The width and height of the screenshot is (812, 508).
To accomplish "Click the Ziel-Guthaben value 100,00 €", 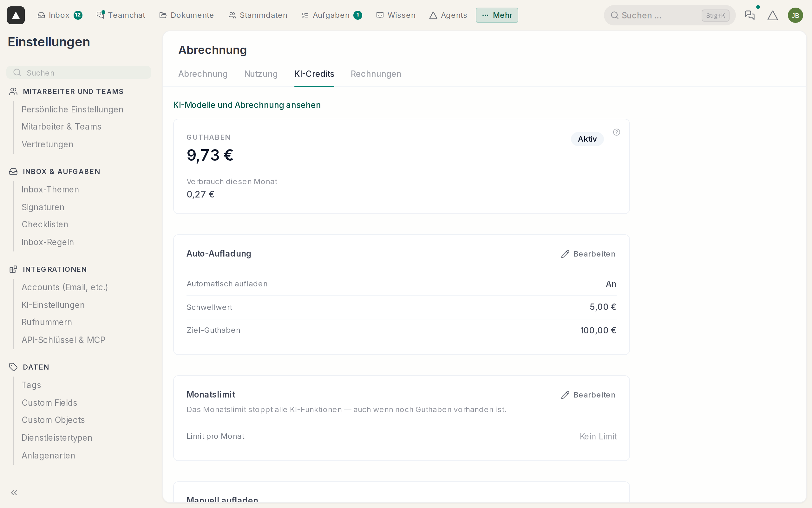I will [x=598, y=330].
